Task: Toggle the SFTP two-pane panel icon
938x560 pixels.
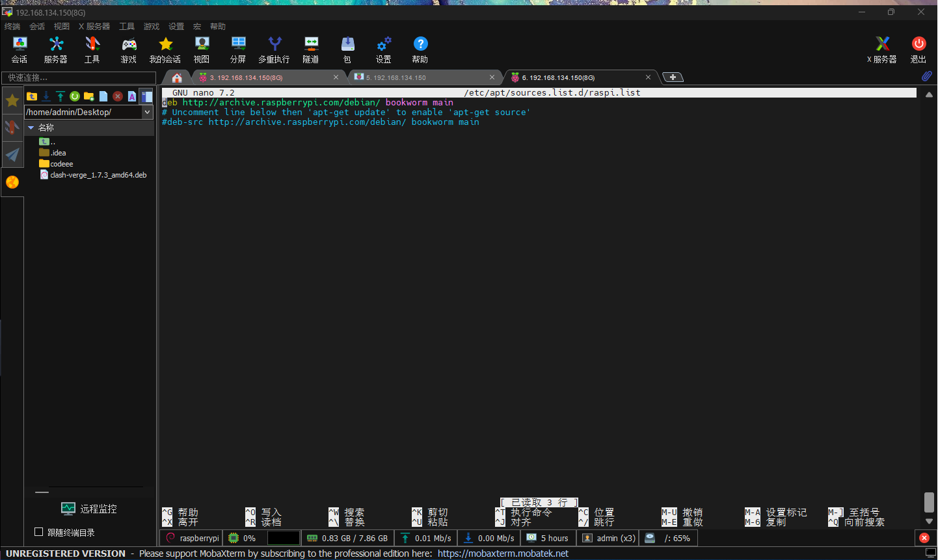Action: [147, 96]
